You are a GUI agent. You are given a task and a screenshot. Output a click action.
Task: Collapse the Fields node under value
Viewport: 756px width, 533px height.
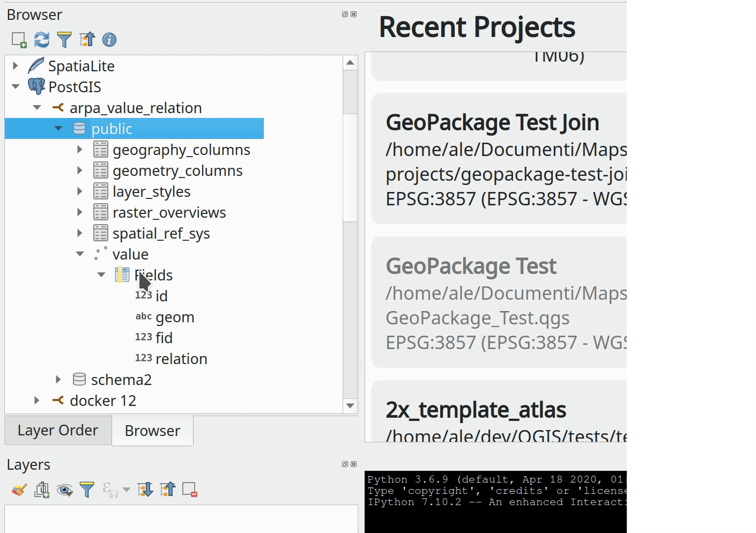click(101, 275)
